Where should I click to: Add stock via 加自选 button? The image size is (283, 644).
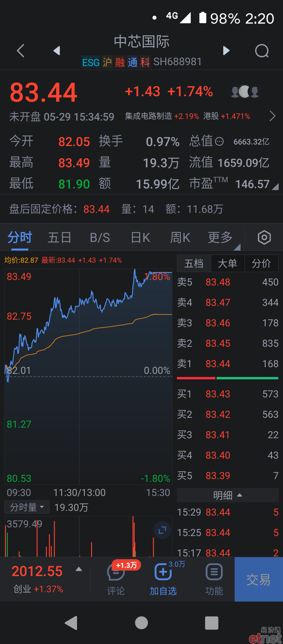(x=163, y=579)
